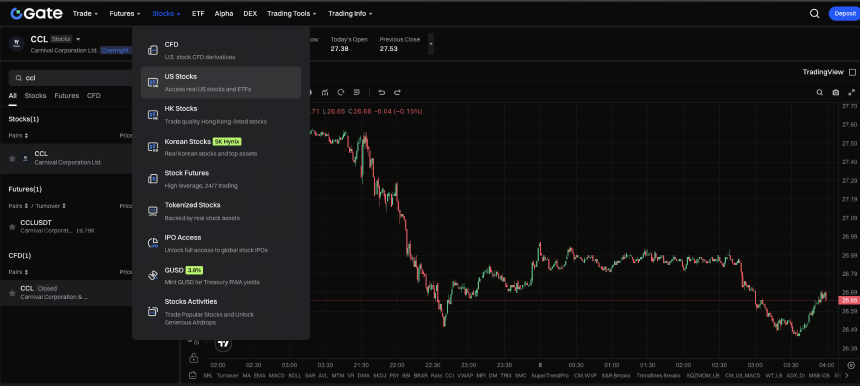Screen dimensions: 860x386
Task: Favorite the CCL stock row with the star
Action: pyautogui.click(x=12, y=158)
